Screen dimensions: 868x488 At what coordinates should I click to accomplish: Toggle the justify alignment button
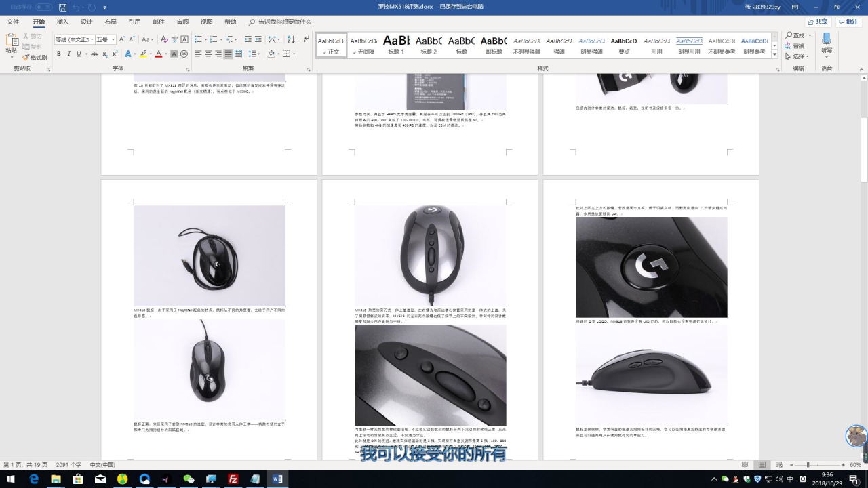pyautogui.click(x=229, y=54)
